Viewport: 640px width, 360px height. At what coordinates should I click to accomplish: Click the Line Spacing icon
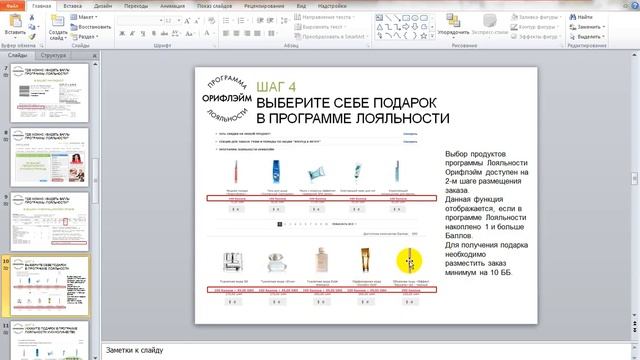(x=284, y=20)
